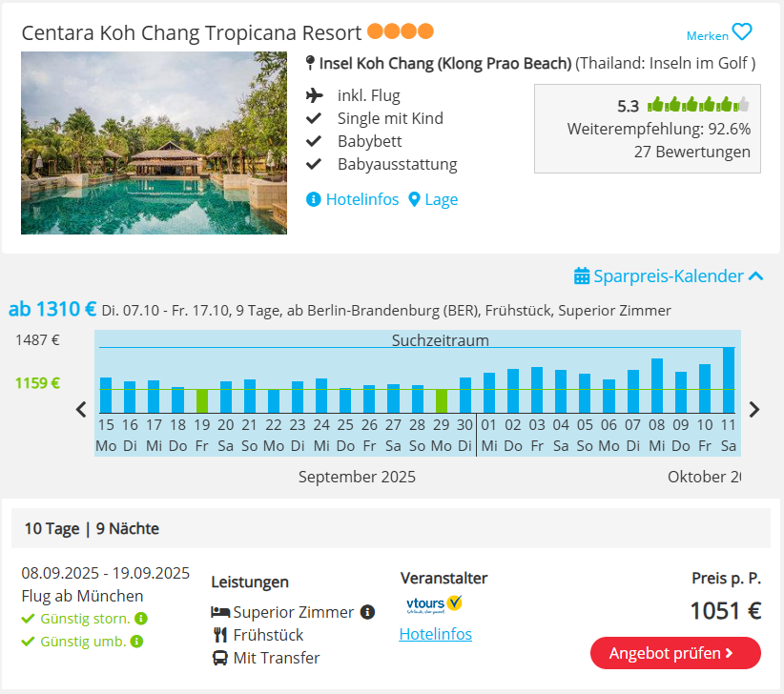Select the green bar for 29 Mo
This screenshot has width=784, height=694.
pos(441,401)
